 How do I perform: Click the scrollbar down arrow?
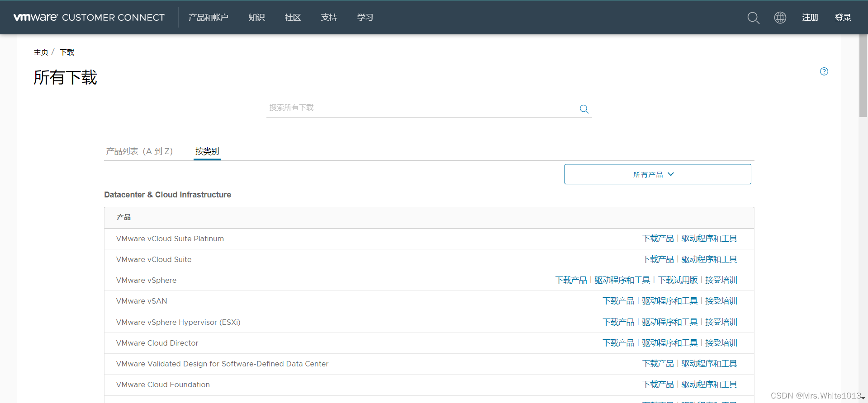click(863, 398)
